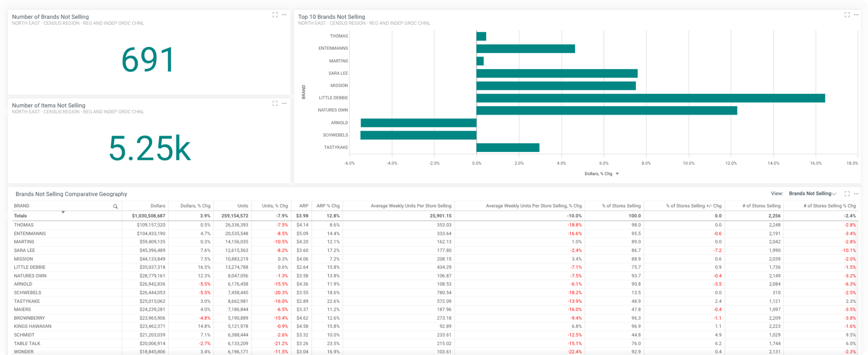Viewport: 868px width, 355px height.
Task: Select the SARA LEE bar in chart
Action: [x=557, y=74]
